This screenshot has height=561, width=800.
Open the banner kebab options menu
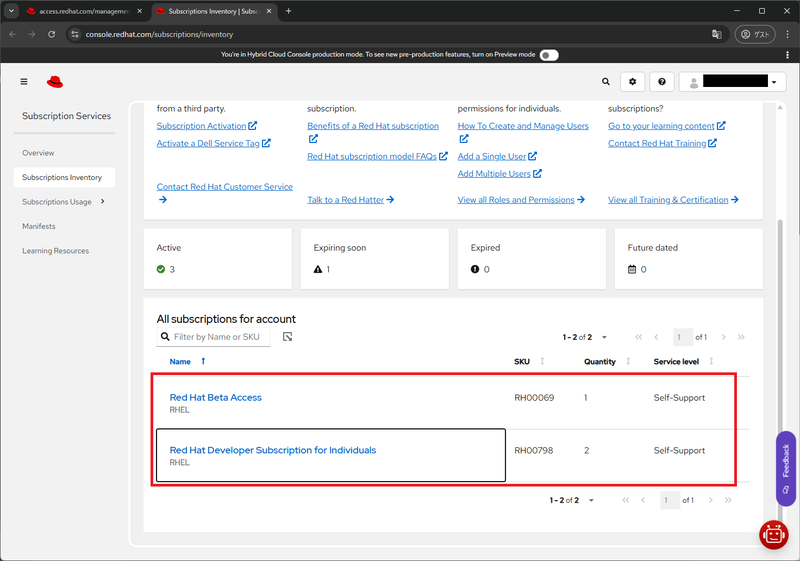pyautogui.click(x=787, y=55)
